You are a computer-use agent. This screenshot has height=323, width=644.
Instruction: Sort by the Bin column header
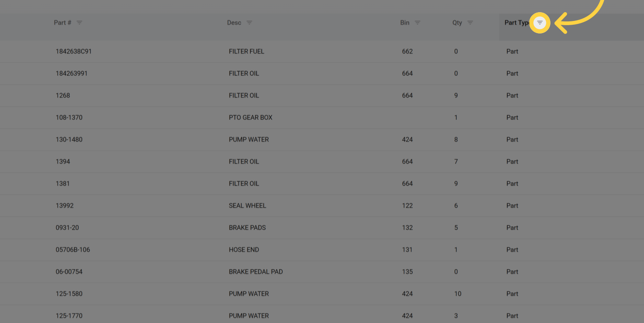405,23
